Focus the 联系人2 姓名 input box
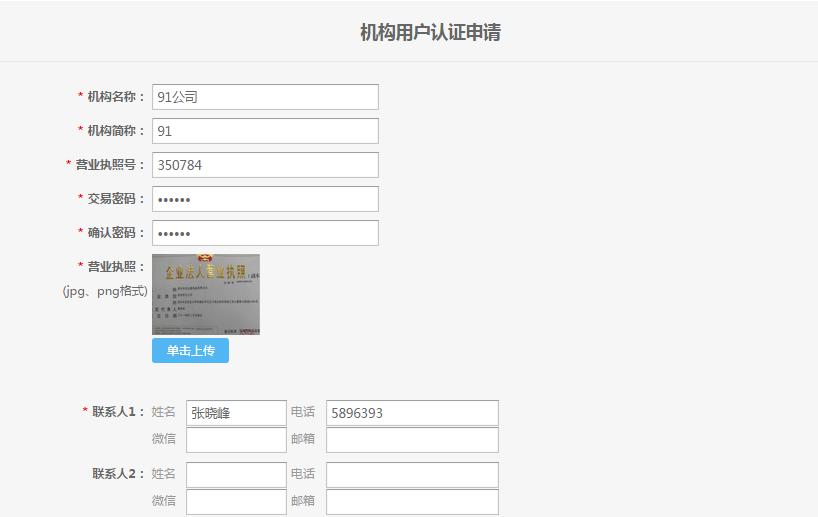 point(236,475)
